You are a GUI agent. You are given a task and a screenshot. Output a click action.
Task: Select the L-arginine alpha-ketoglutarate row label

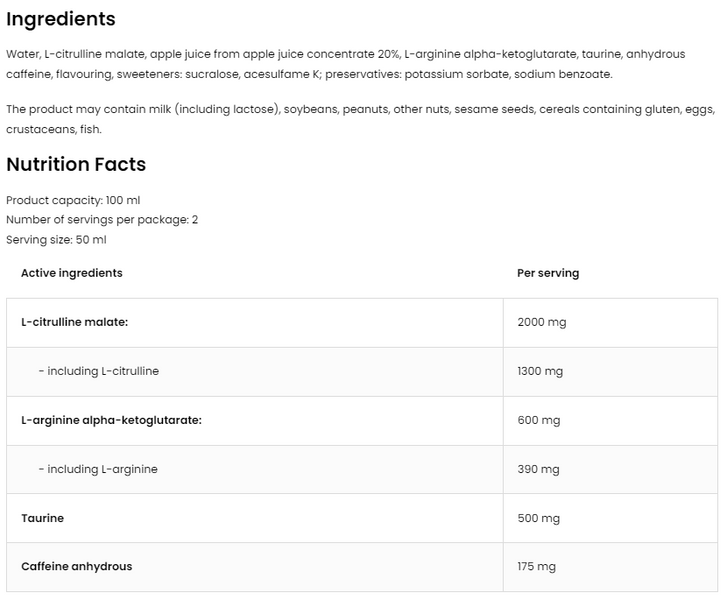(111, 420)
